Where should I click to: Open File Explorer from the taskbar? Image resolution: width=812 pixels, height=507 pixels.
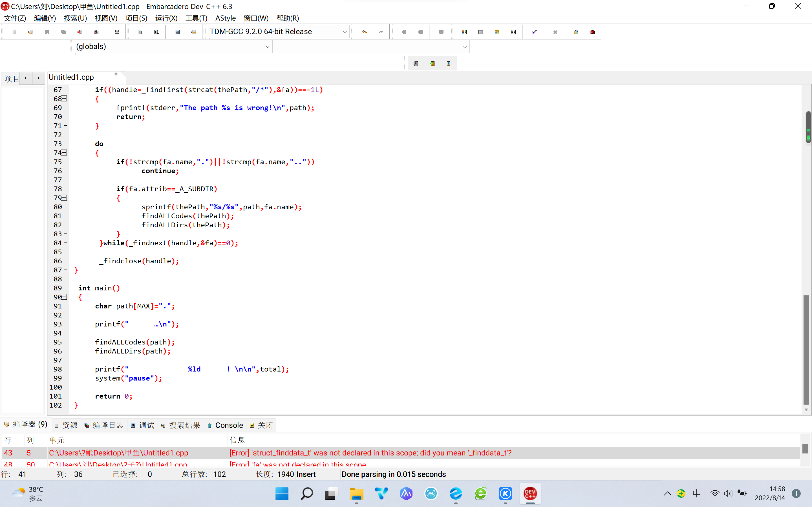tap(356, 493)
